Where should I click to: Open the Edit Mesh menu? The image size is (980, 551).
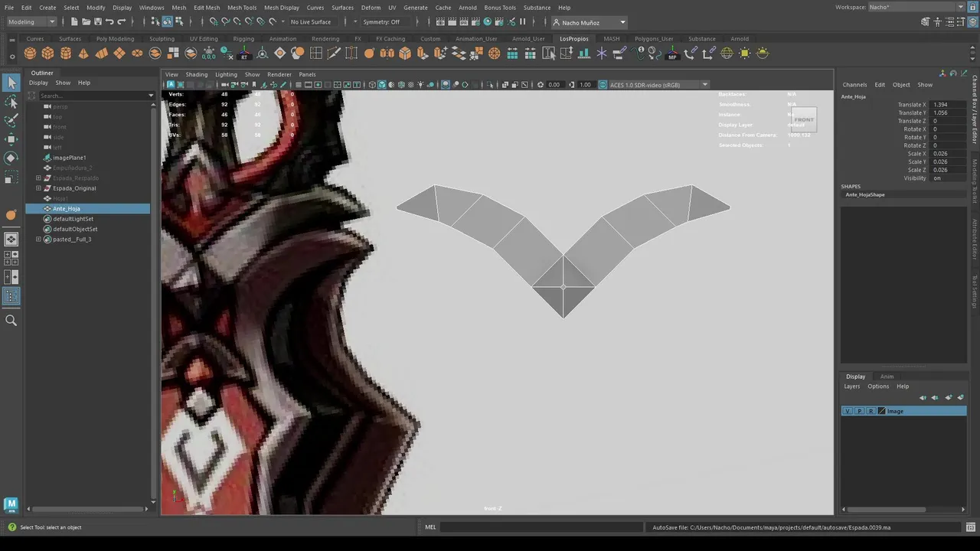click(x=207, y=8)
